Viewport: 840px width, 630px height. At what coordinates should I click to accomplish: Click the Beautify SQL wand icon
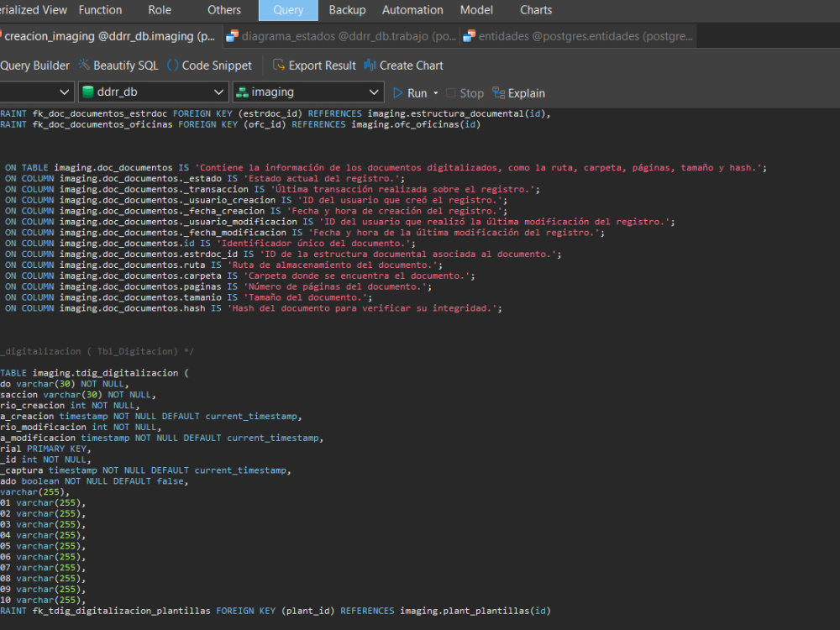point(84,65)
